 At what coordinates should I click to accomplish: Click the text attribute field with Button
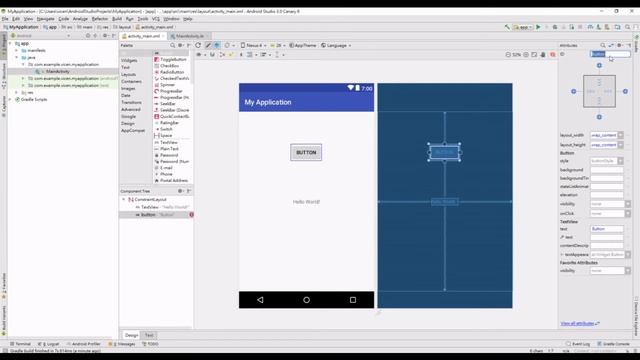tap(607, 229)
